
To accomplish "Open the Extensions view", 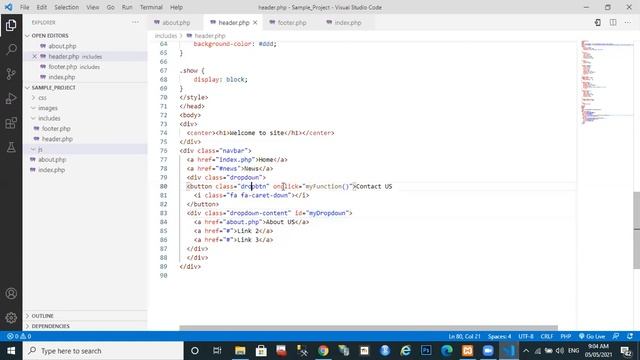I will point(11,123).
